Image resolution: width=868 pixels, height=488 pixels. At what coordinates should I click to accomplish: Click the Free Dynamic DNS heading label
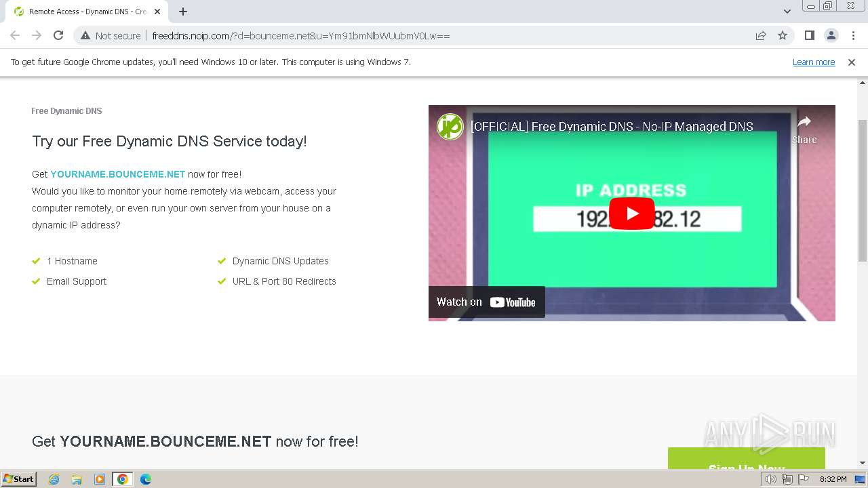66,110
